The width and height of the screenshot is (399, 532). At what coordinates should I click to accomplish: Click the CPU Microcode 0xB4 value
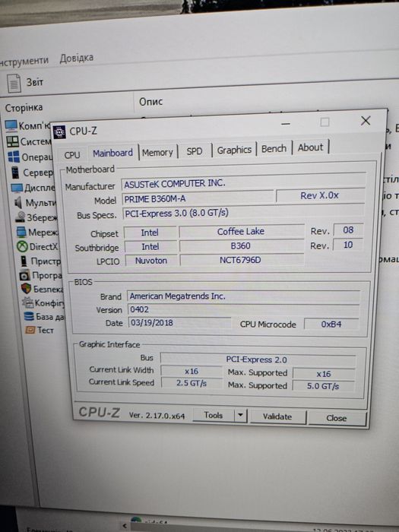pos(331,324)
